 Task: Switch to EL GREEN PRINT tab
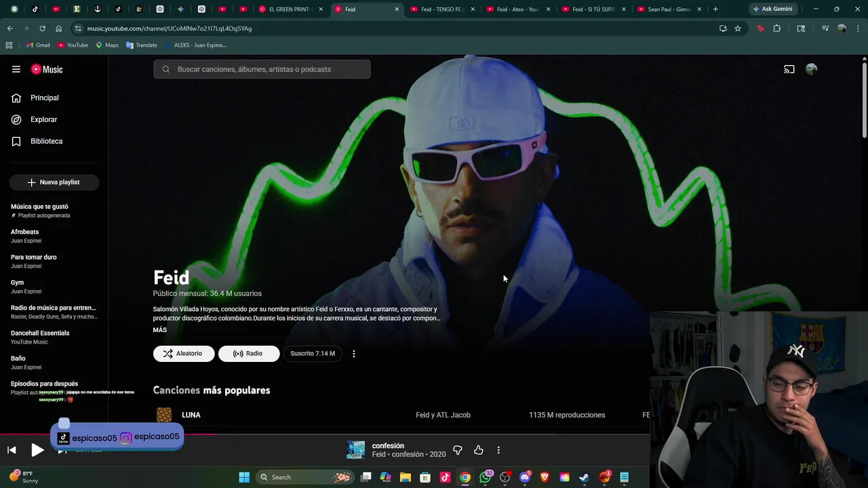[290, 9]
